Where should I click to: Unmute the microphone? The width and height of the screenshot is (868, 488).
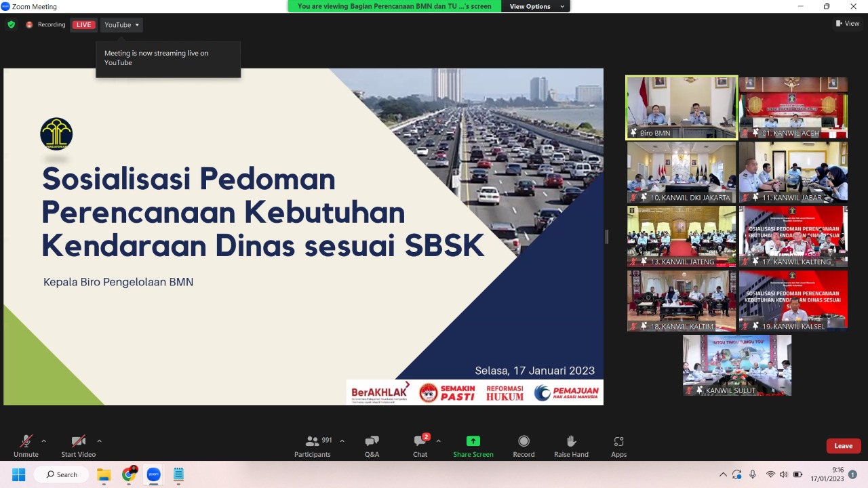(26, 445)
